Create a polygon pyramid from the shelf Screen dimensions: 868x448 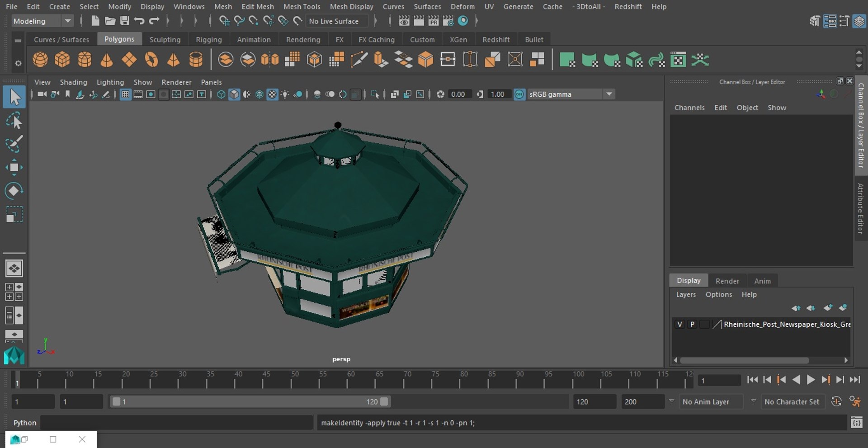coord(174,60)
